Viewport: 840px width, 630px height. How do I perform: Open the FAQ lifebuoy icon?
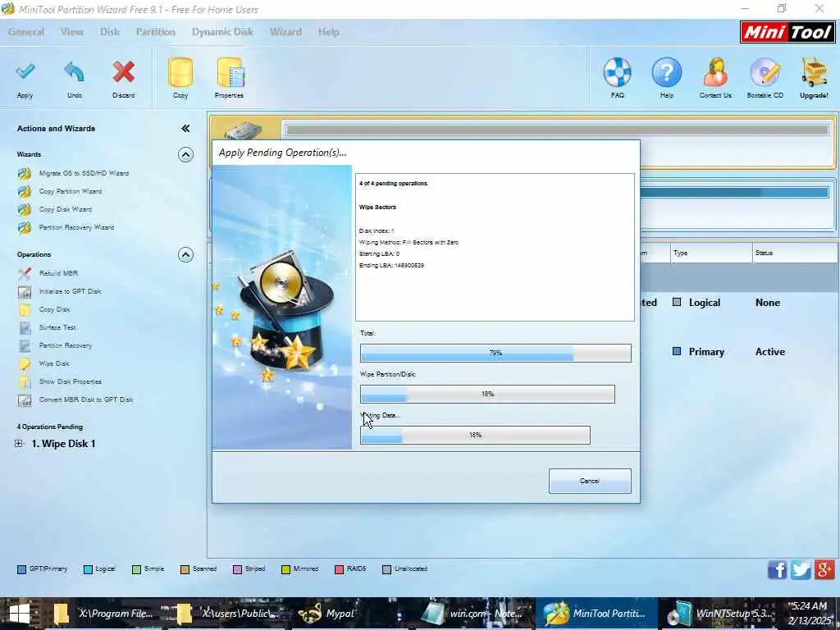coord(617,72)
